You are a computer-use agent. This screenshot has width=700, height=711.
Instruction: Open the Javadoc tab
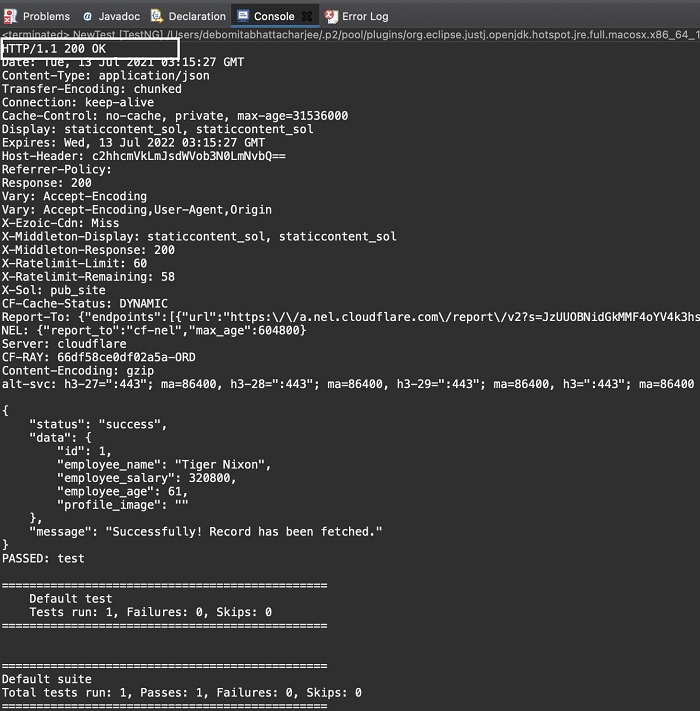119,16
